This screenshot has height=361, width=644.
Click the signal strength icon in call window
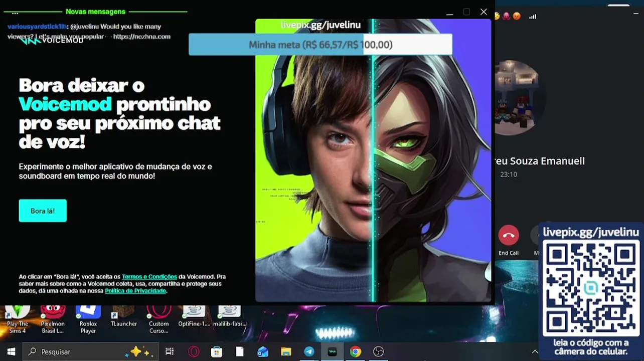tap(533, 16)
